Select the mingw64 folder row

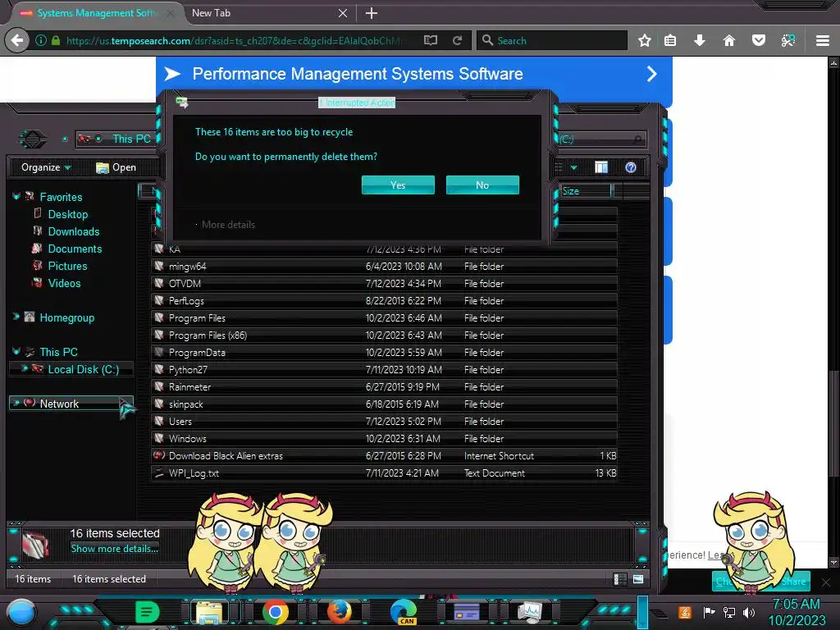(385, 267)
